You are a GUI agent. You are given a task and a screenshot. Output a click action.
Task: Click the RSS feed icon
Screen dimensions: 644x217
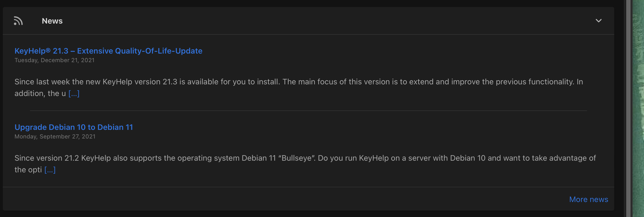tap(18, 21)
